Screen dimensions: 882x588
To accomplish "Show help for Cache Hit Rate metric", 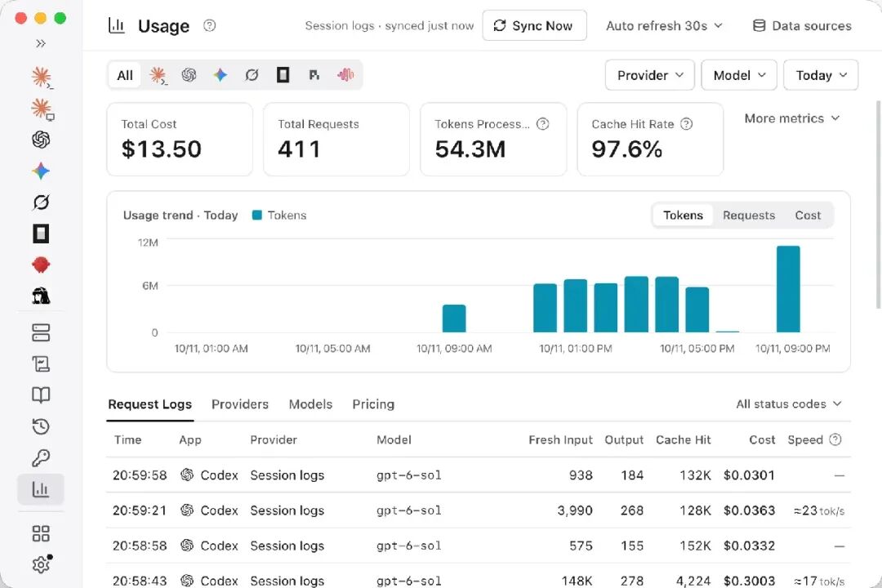I will coord(686,124).
